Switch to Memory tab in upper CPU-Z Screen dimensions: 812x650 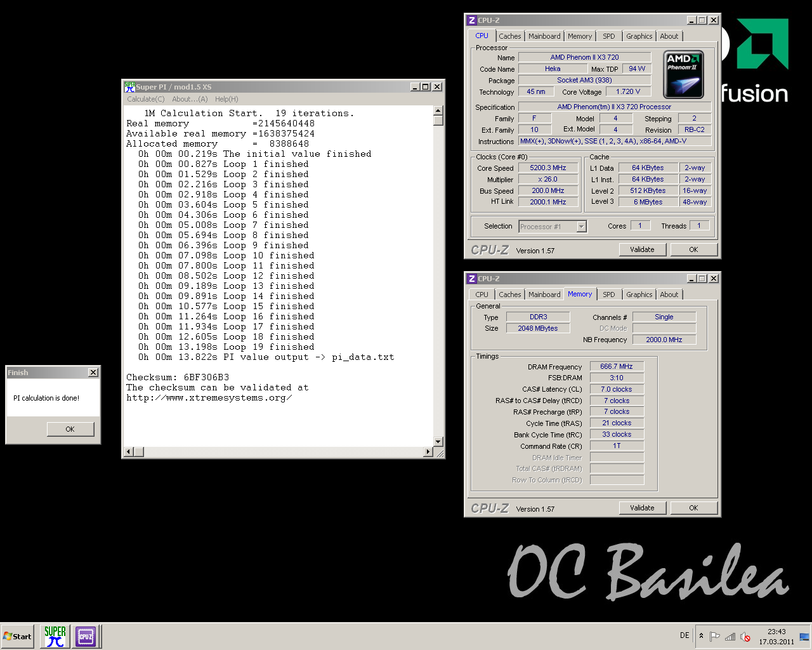point(580,36)
